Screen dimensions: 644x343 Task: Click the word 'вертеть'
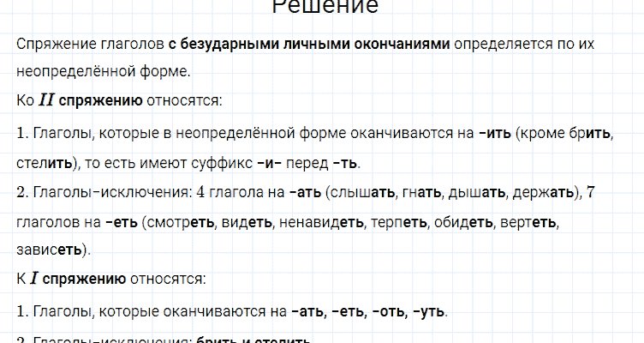click(532, 223)
